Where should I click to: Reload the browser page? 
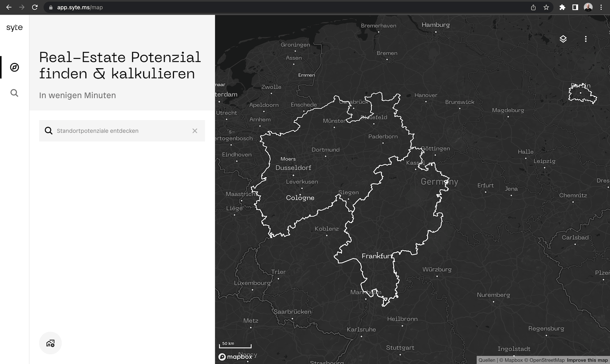click(x=35, y=7)
